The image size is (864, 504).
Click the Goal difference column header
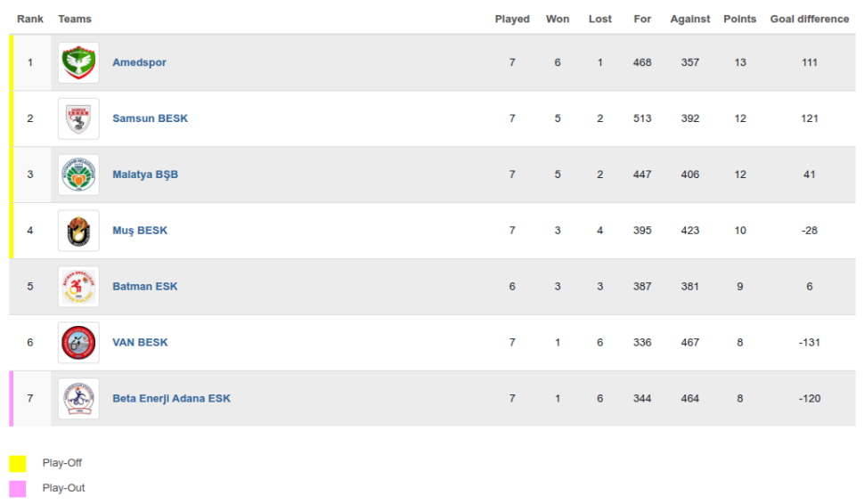pos(809,19)
